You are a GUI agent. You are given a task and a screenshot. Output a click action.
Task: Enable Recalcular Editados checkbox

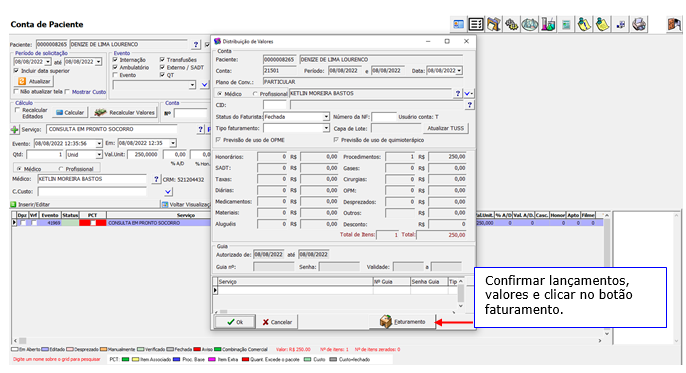tap(18, 111)
